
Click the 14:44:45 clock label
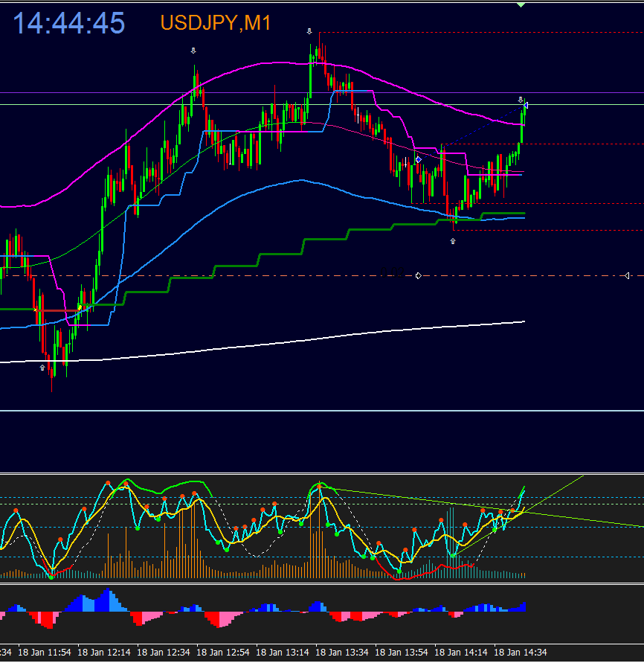69,23
